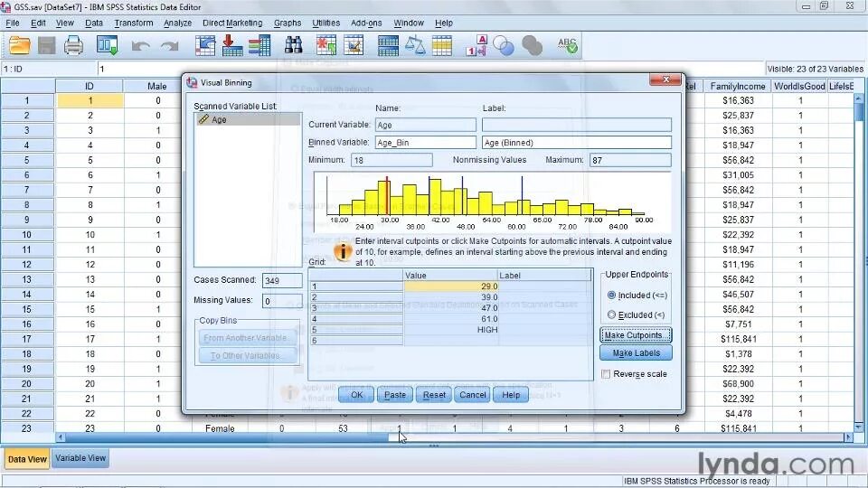Click the Cancel button in Visual Binning
Viewport: 868px width, 488px height.
pyautogui.click(x=472, y=395)
